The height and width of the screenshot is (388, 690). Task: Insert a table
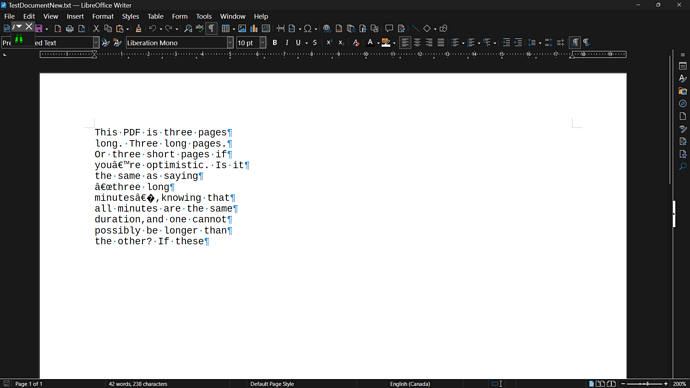point(226,29)
